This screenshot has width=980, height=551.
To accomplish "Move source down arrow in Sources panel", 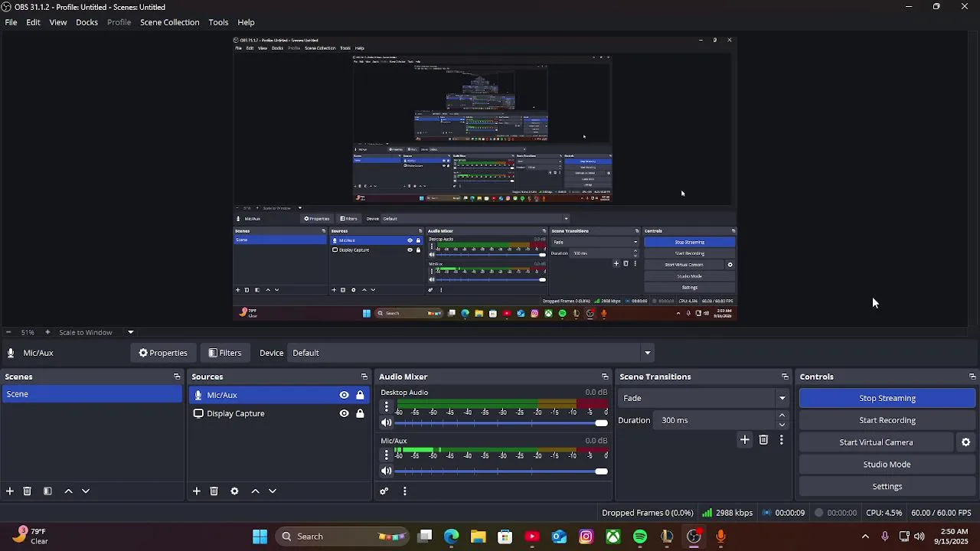I will (x=273, y=491).
